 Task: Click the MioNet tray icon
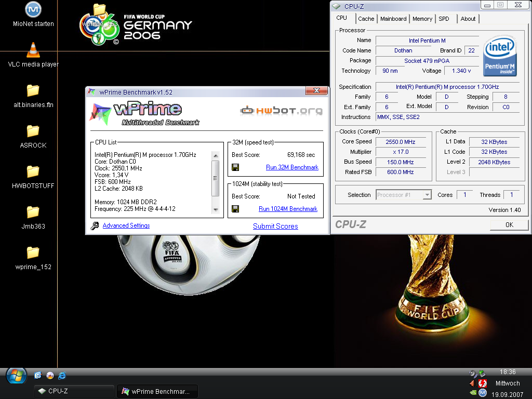(483, 393)
